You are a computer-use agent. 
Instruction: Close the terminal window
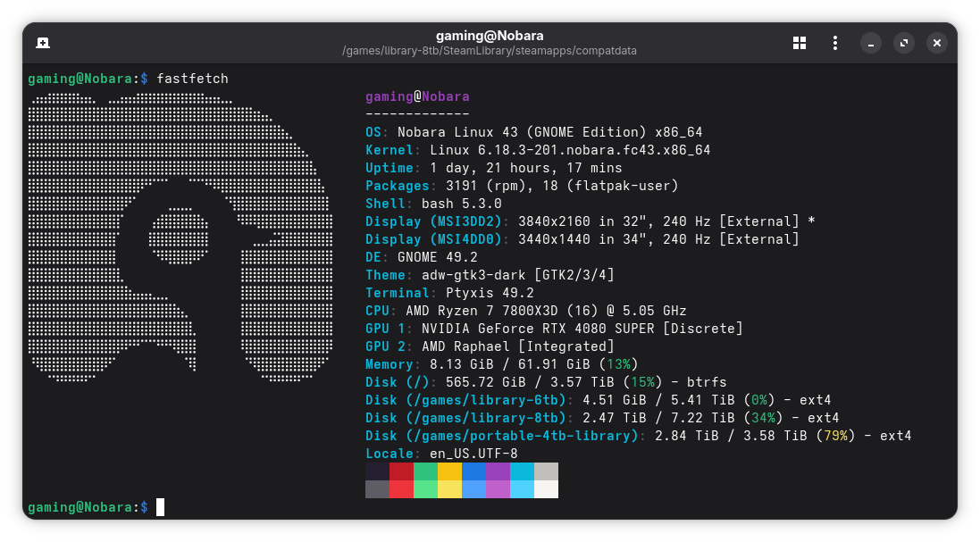point(937,43)
